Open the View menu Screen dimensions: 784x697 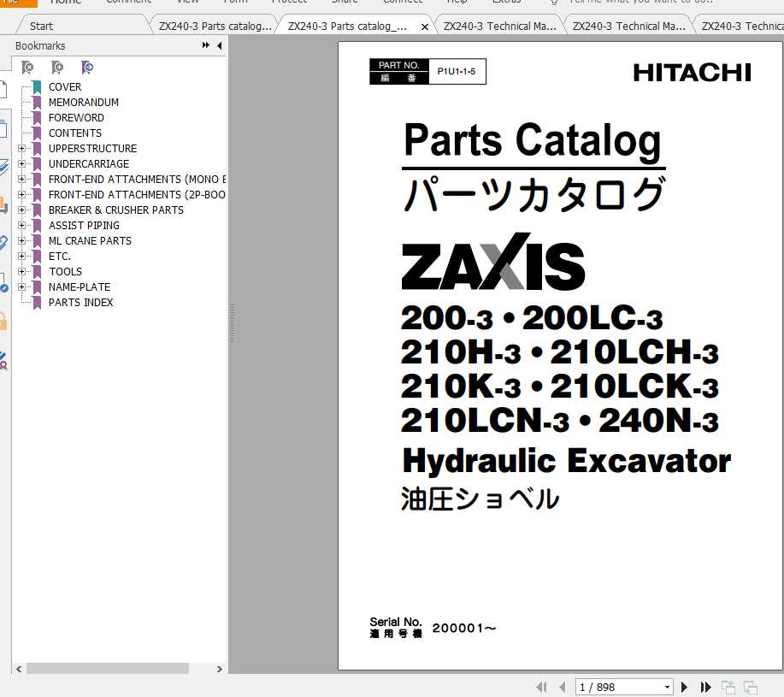[x=186, y=3]
